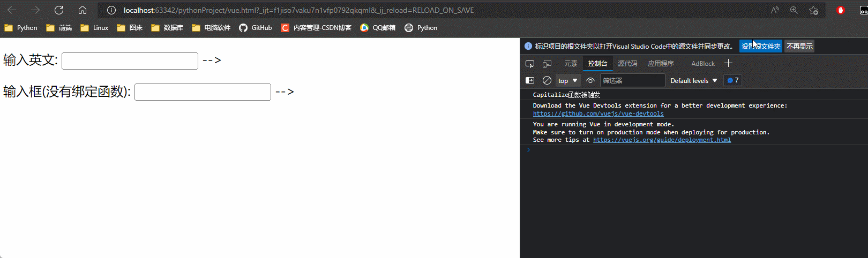The image size is (868, 258).
Task: Open the Python bookmarks folder
Action: click(x=21, y=28)
